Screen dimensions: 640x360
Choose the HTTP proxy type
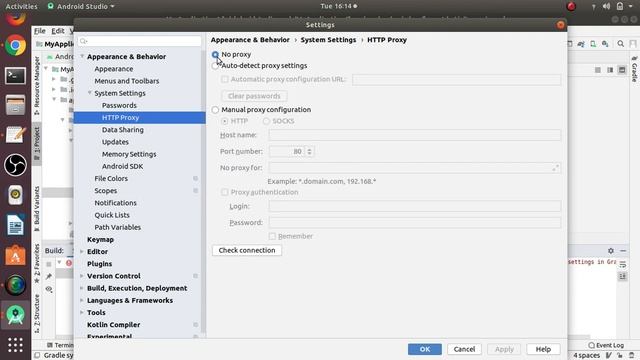(x=224, y=121)
